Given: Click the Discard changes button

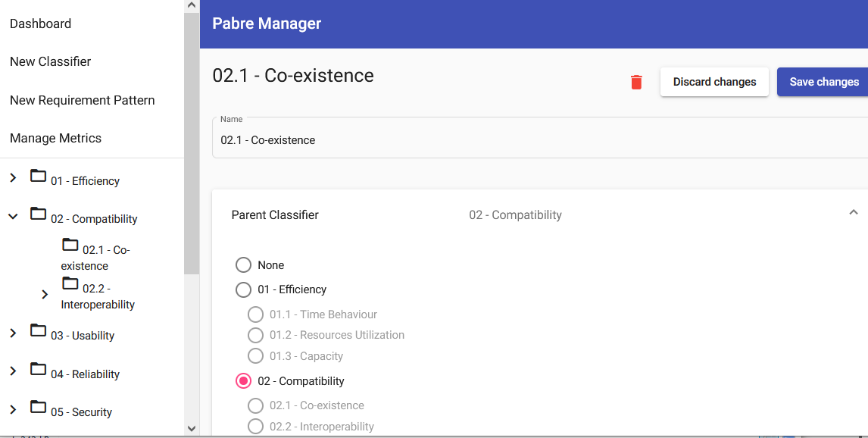Looking at the screenshot, I should coord(714,82).
